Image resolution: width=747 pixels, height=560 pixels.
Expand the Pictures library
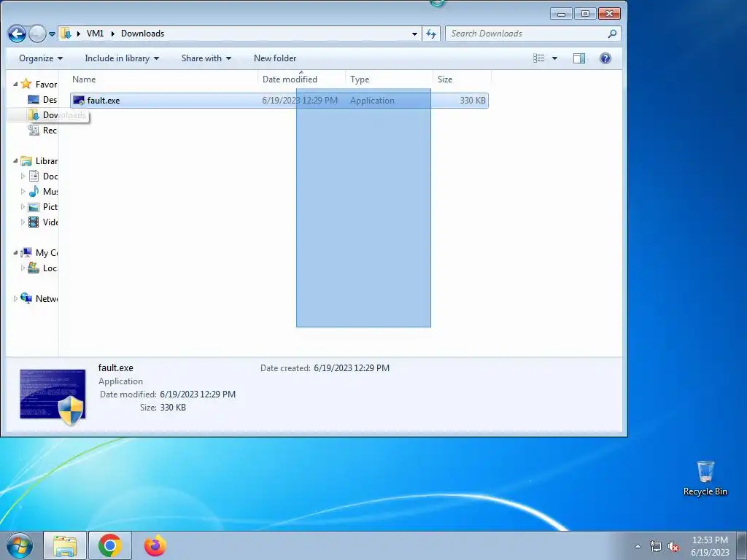click(23, 206)
